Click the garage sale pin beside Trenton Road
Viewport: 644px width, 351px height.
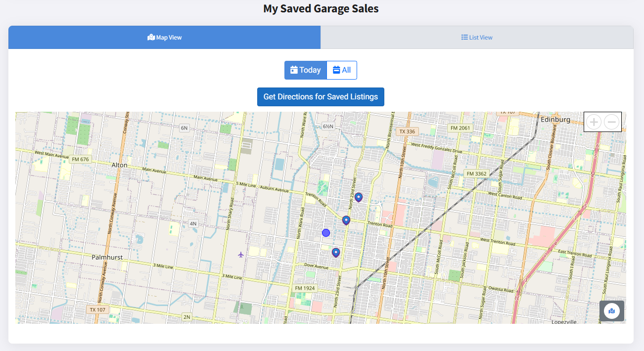[346, 220]
